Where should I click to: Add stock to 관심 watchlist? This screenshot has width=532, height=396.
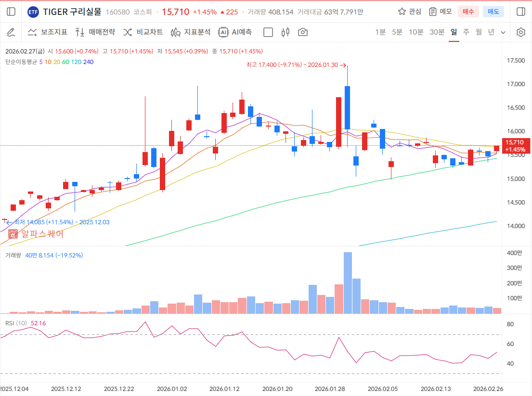(x=409, y=12)
